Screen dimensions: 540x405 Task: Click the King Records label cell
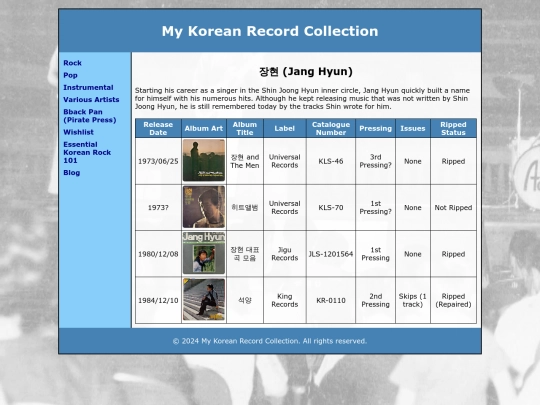[x=285, y=300]
